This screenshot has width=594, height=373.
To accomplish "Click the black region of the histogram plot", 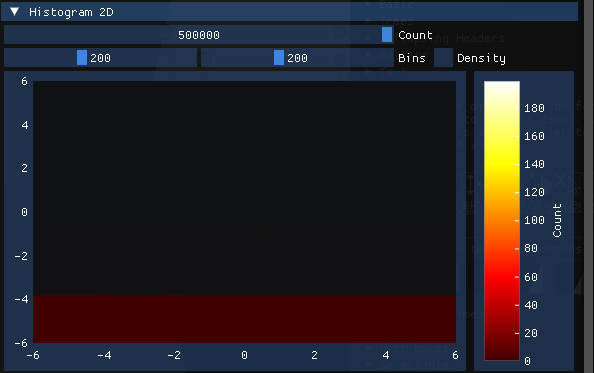I will tap(244, 188).
